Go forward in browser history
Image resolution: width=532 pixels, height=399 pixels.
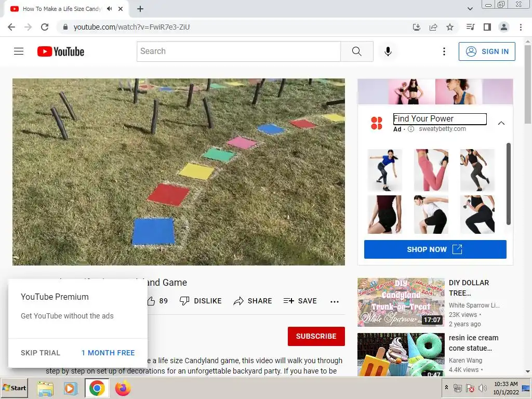pyautogui.click(x=28, y=27)
